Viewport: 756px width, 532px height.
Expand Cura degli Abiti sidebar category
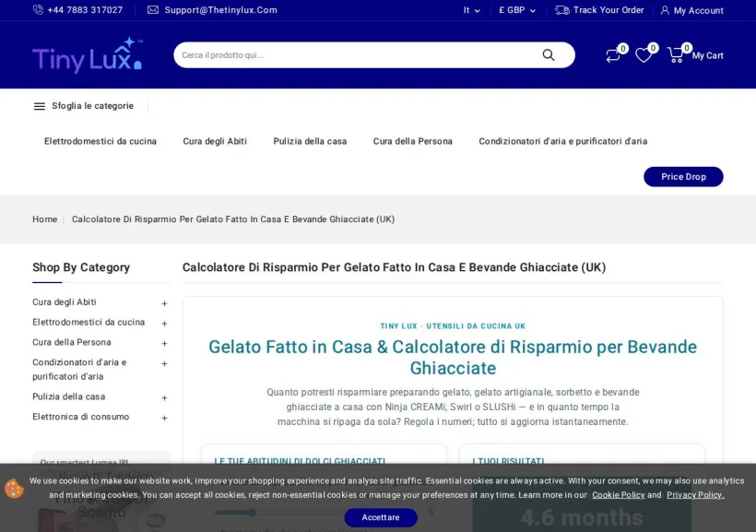point(164,303)
